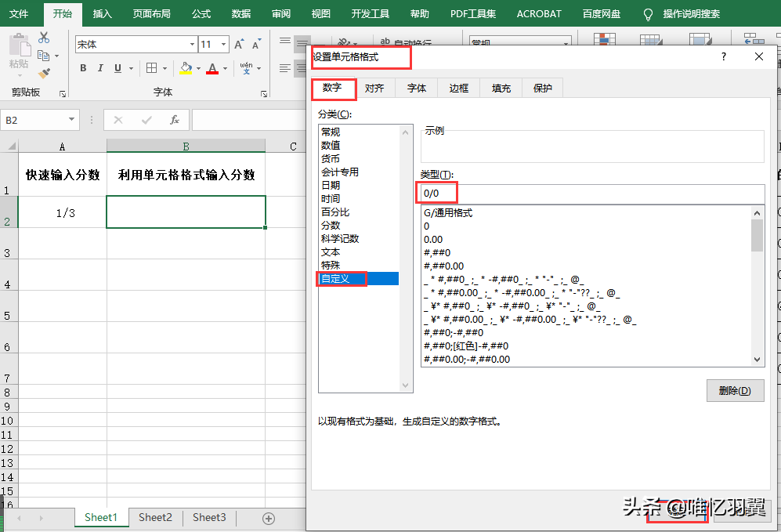This screenshot has height=532, width=781.
Task: Select 分数 in the category list
Action: [x=359, y=226]
